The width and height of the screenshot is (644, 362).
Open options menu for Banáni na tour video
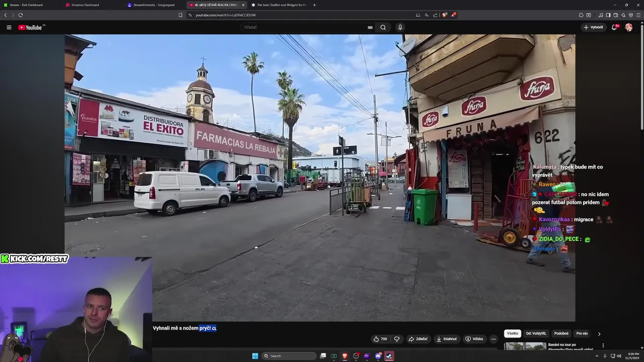coord(603,345)
